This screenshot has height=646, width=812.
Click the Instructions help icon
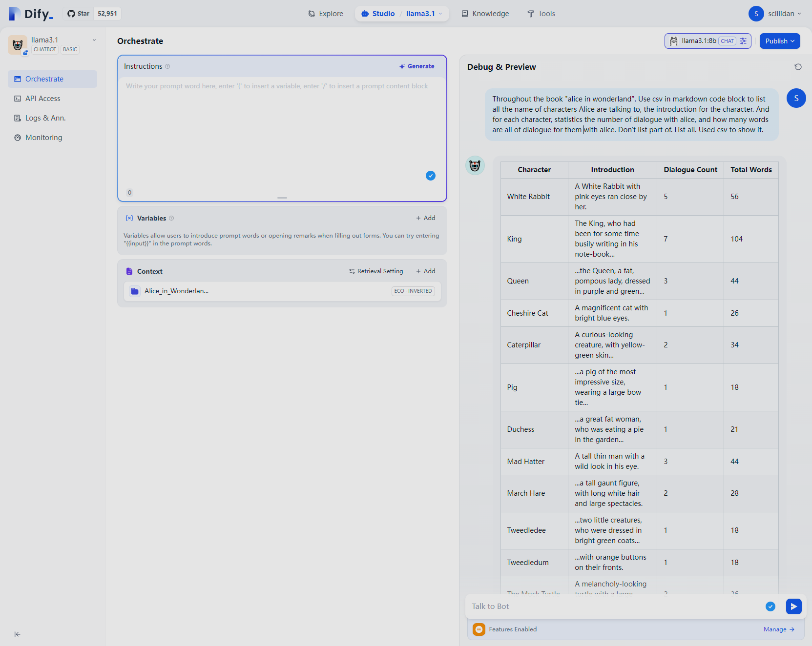tap(167, 66)
